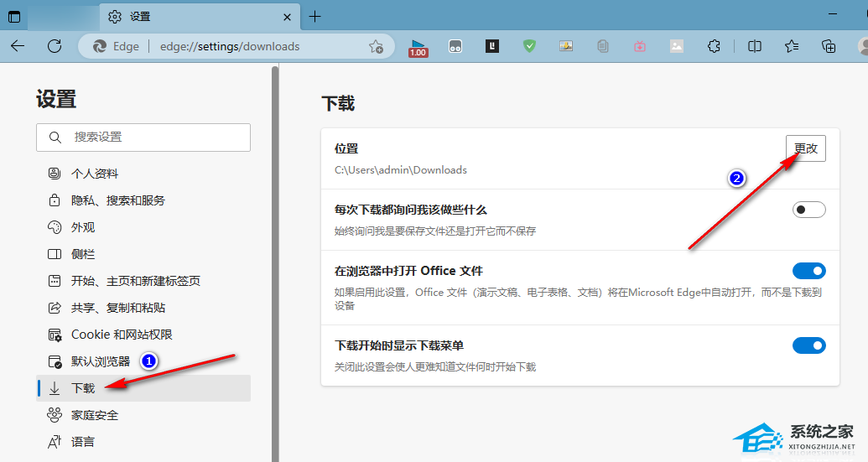Add page to favorites star icon
Image resolution: width=868 pixels, height=462 pixels.
coord(377,47)
